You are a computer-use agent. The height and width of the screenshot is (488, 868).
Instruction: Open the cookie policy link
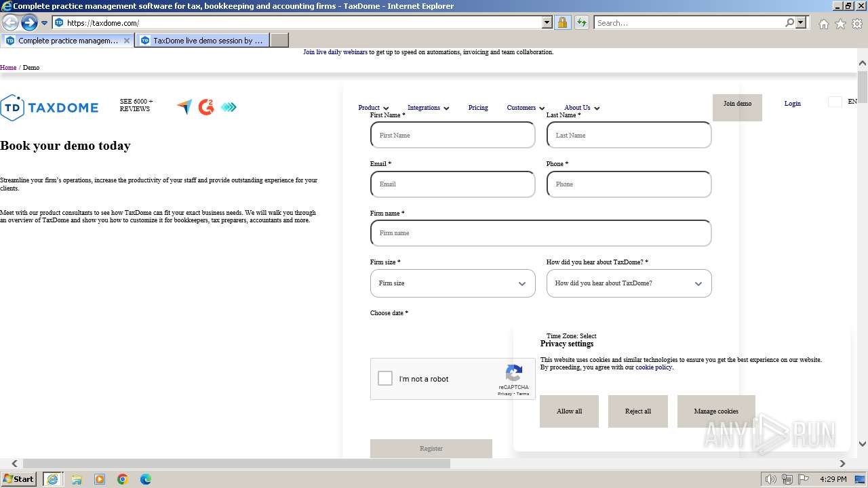[x=654, y=367]
